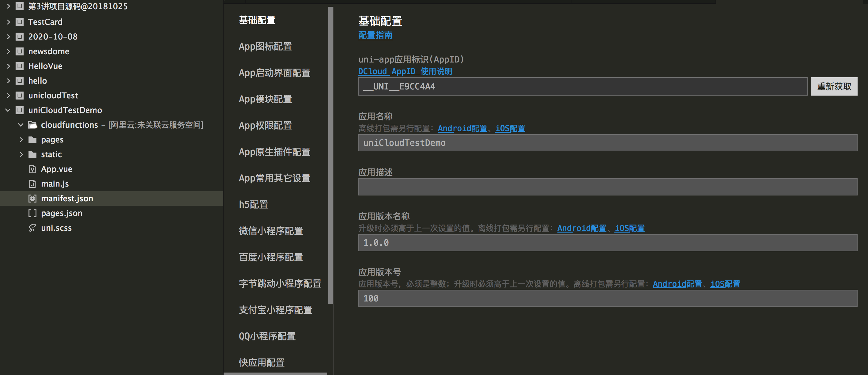Click the uni.scss stylesheet icon
The width and height of the screenshot is (868, 375).
[32, 228]
